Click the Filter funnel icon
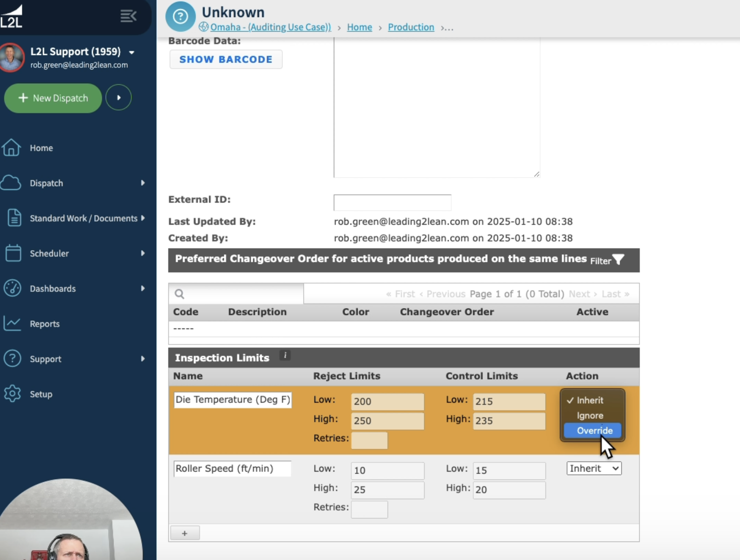 (x=619, y=260)
